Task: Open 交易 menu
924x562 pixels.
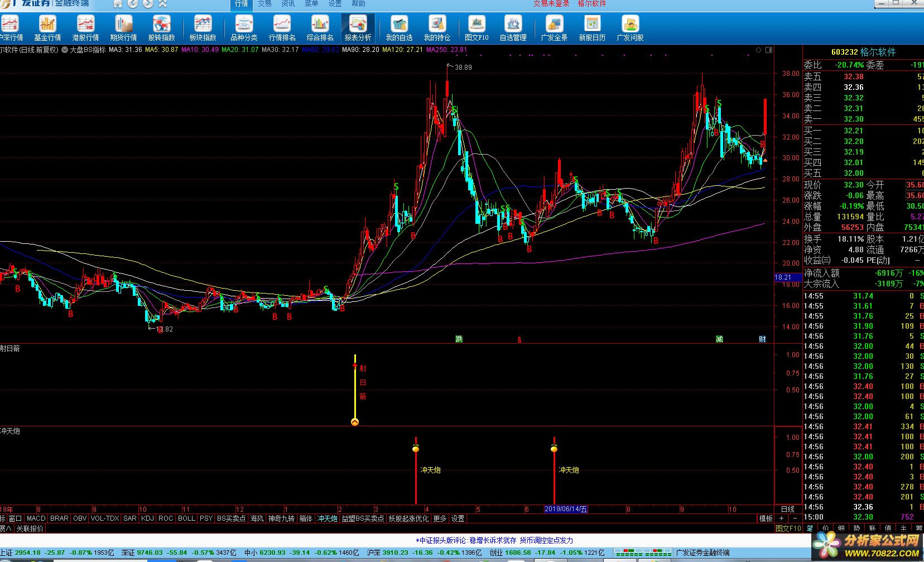Action: (x=265, y=4)
